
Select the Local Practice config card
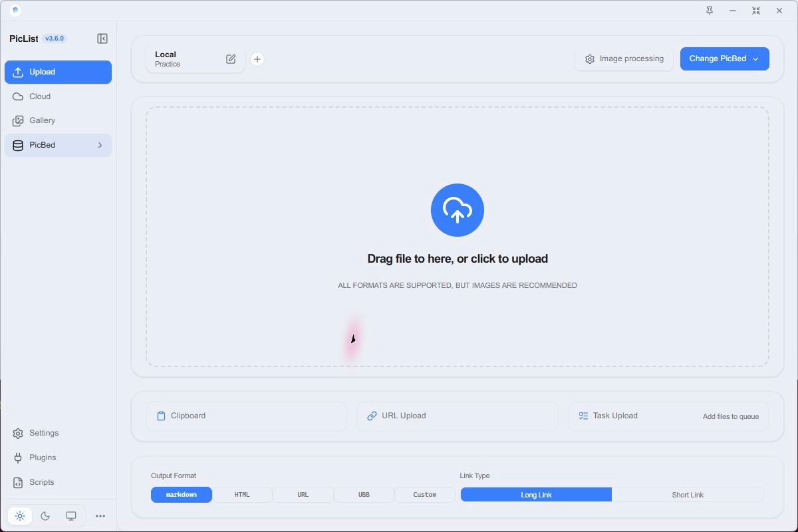(196, 59)
